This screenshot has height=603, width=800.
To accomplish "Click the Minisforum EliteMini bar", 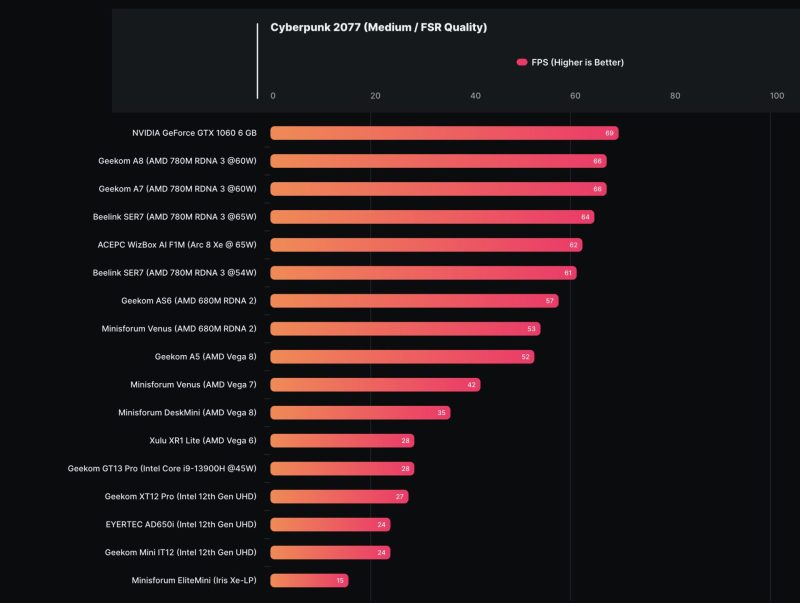I will [309, 581].
